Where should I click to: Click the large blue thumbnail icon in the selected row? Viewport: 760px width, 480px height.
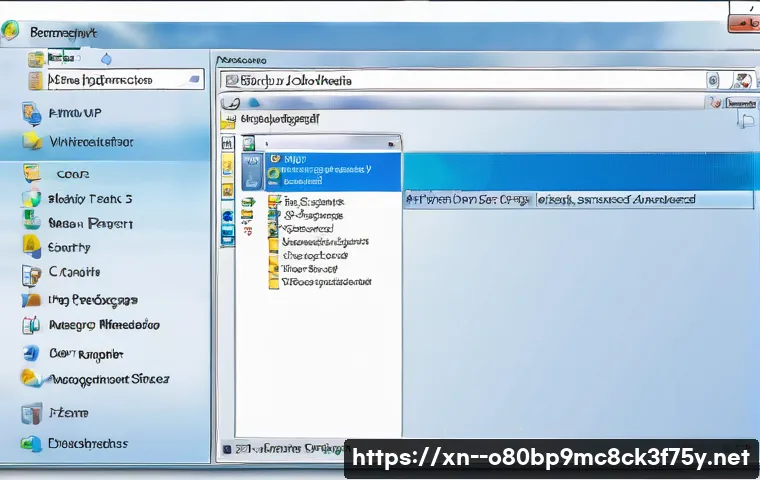253,172
